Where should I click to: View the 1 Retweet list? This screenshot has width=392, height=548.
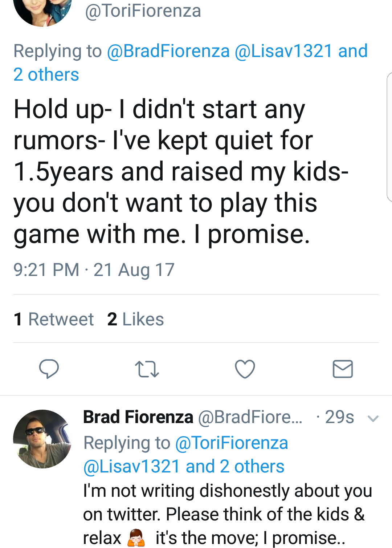click(x=54, y=319)
